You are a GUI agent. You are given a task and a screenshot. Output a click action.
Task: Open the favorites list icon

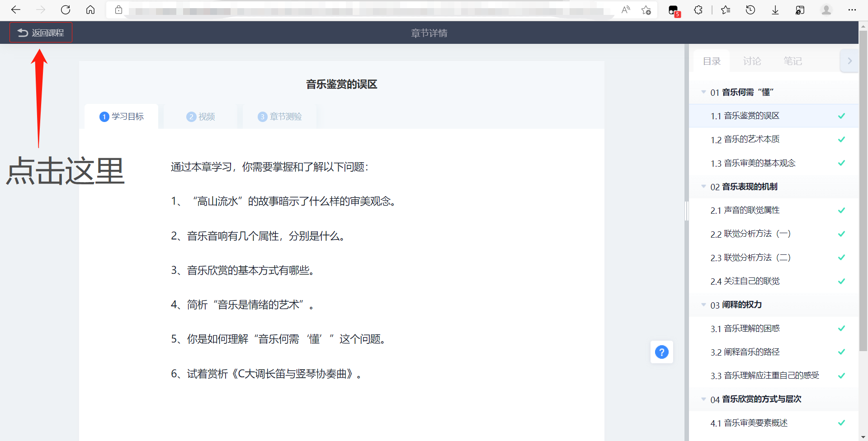726,9
